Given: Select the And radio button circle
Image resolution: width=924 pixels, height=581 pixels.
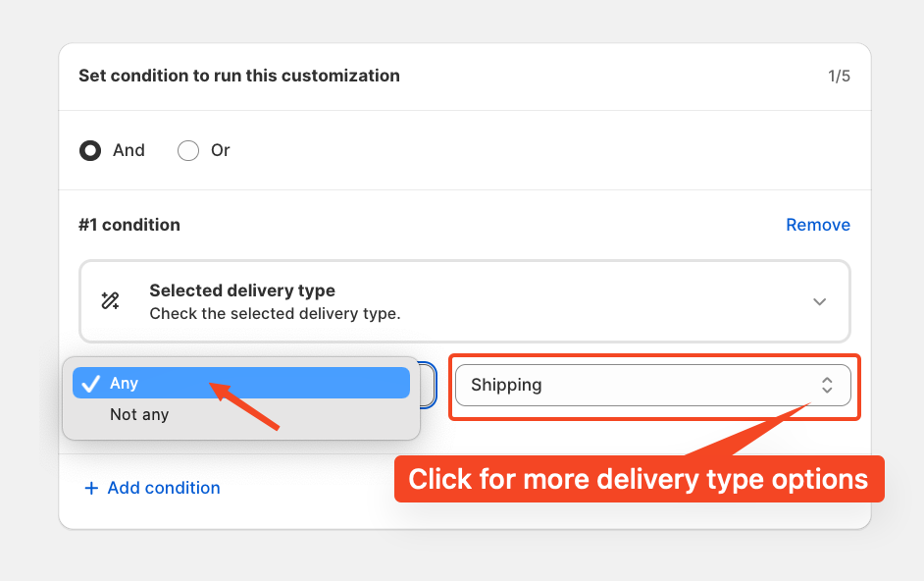Looking at the screenshot, I should [x=90, y=150].
